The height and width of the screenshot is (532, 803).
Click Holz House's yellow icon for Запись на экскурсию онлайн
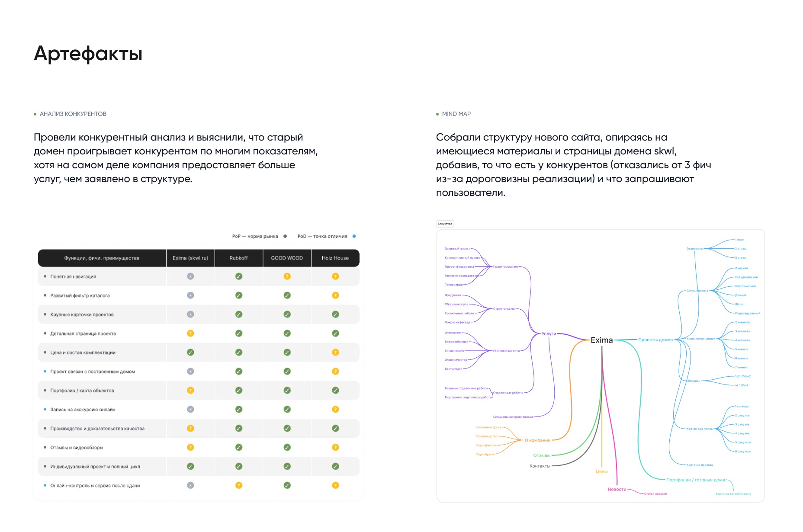point(335,410)
